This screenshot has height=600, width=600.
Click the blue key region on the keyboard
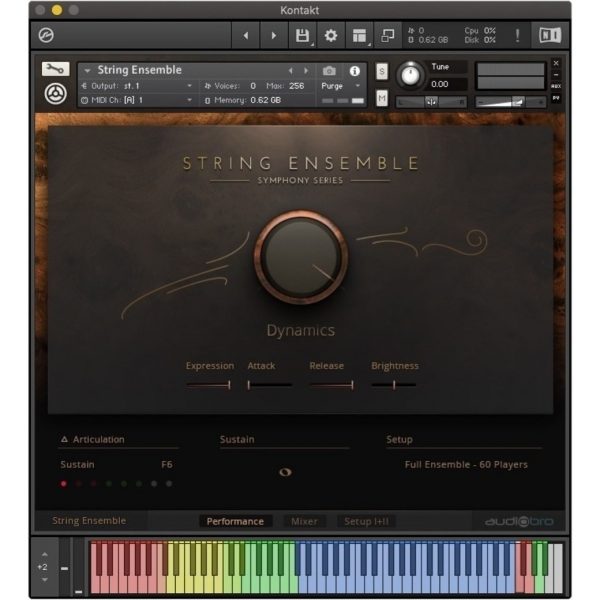click(x=406, y=567)
